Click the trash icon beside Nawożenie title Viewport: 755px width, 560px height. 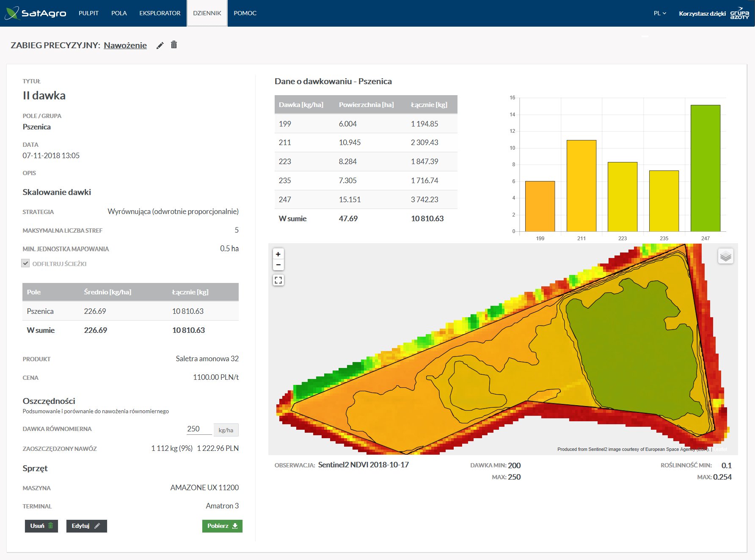tap(174, 45)
